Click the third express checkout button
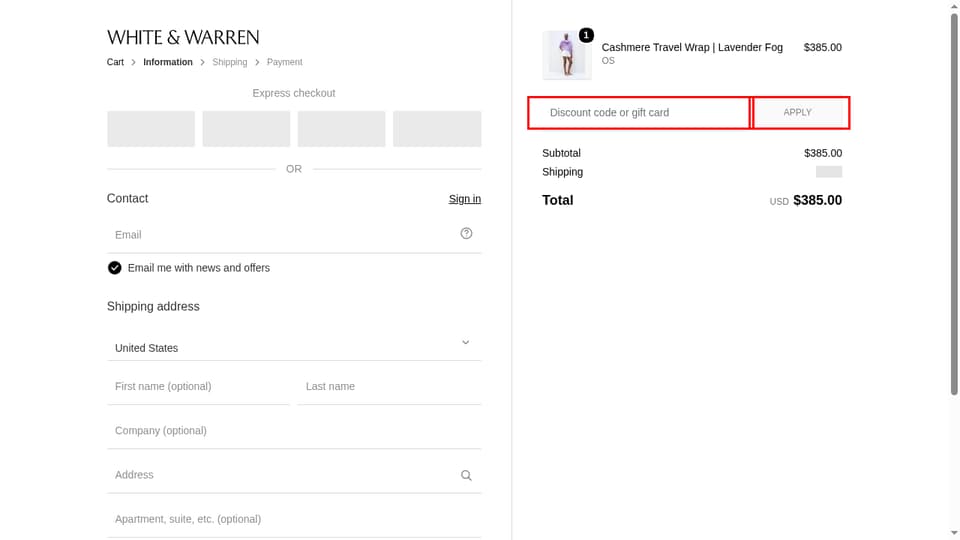960x540 pixels. point(342,129)
